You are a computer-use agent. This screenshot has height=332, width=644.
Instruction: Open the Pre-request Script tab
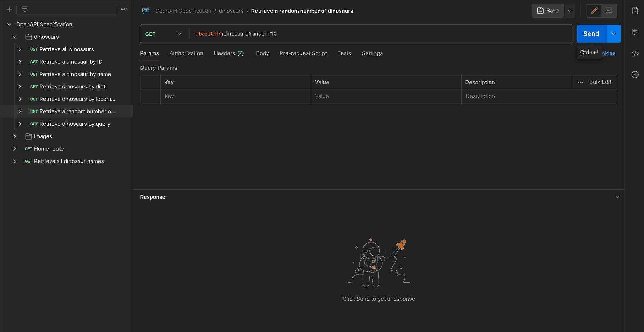click(303, 53)
